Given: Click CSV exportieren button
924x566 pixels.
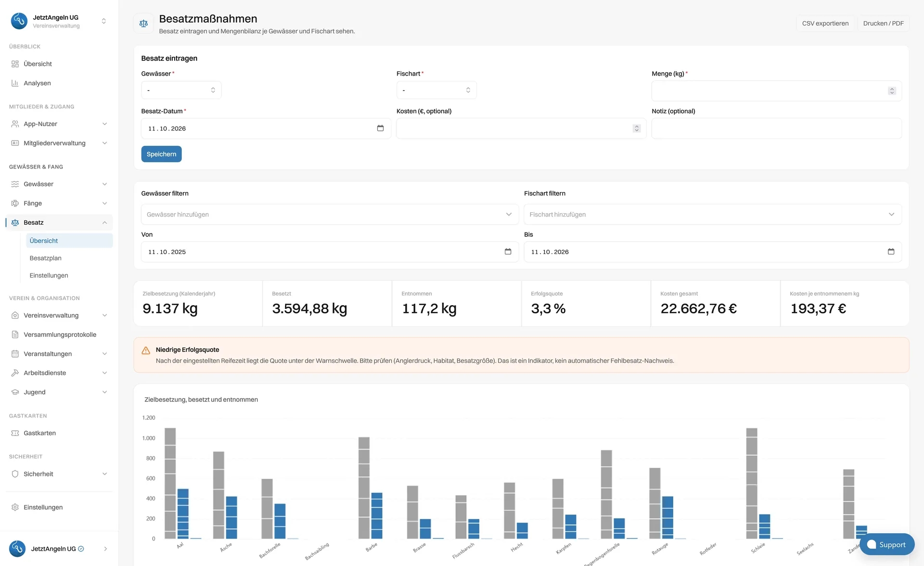Looking at the screenshot, I should coord(825,23).
